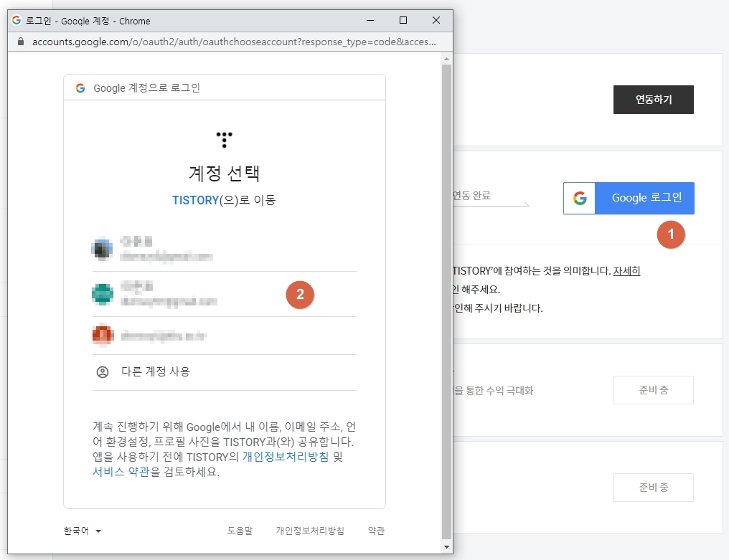
Task: Click the padlock icon in the address bar
Action: click(21, 42)
